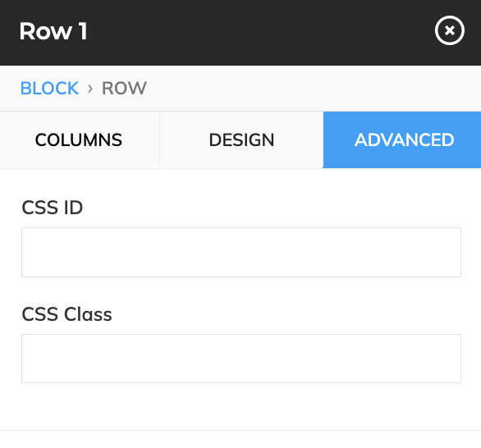Click the CSS ID label
This screenshot has width=481, height=448.
[x=53, y=208]
